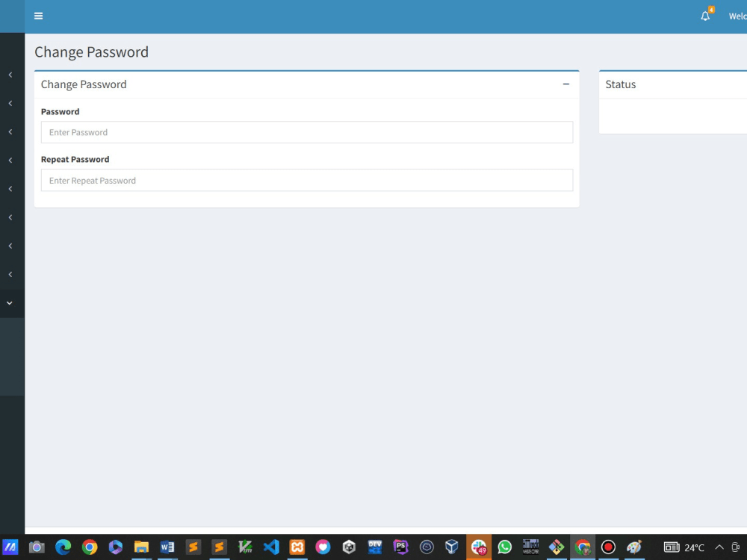This screenshot has height=560, width=747.
Task: Open the weather widget showing 24°C
Action: pos(684,547)
